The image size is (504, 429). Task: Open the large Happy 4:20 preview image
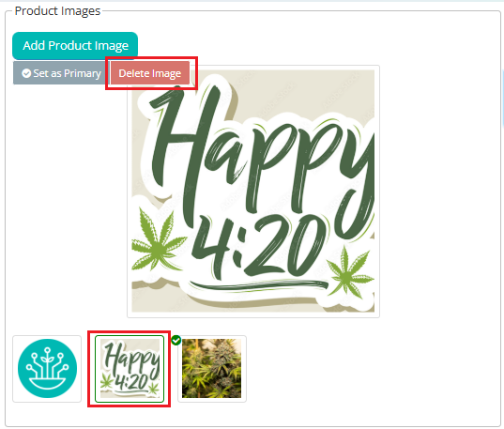(x=253, y=192)
